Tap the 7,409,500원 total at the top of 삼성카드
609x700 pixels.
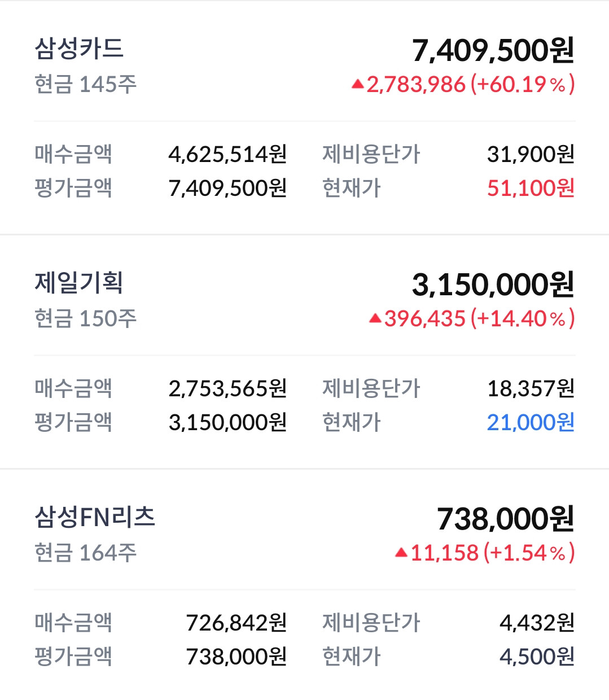493,51
